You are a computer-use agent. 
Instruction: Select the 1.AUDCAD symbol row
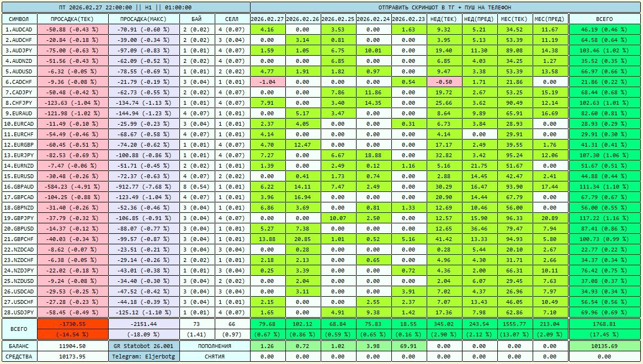pyautogui.click(x=19, y=30)
